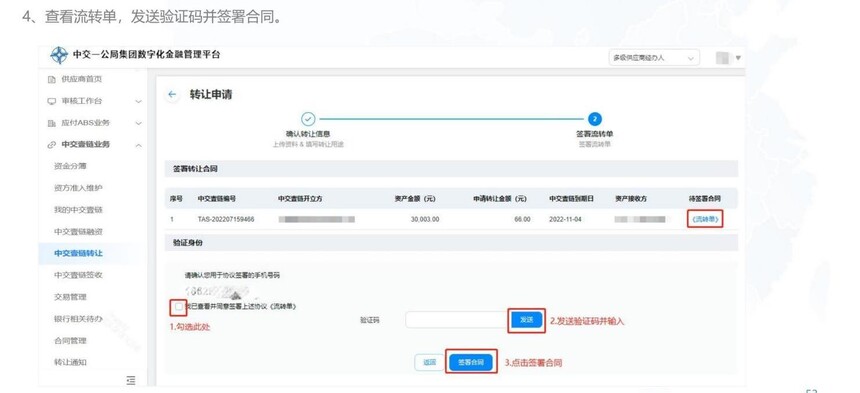This screenshot has width=860, height=393.
Task: Open 供应商首页 in the sidebar
Action: pos(82,79)
